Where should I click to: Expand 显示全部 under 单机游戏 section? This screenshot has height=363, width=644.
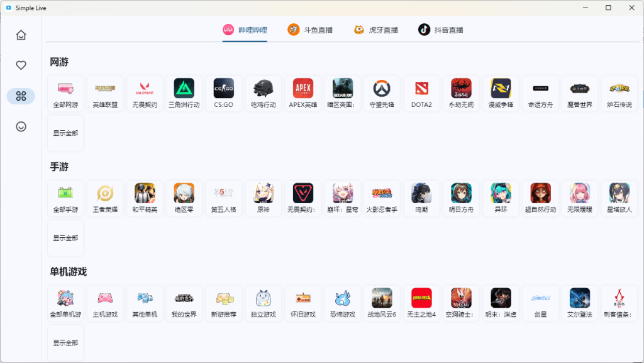65,342
